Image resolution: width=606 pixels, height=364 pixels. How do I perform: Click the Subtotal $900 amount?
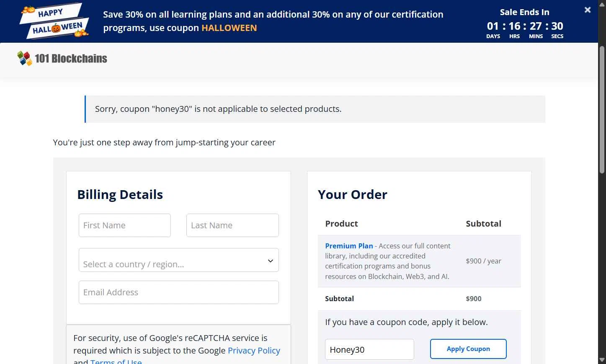(474, 299)
